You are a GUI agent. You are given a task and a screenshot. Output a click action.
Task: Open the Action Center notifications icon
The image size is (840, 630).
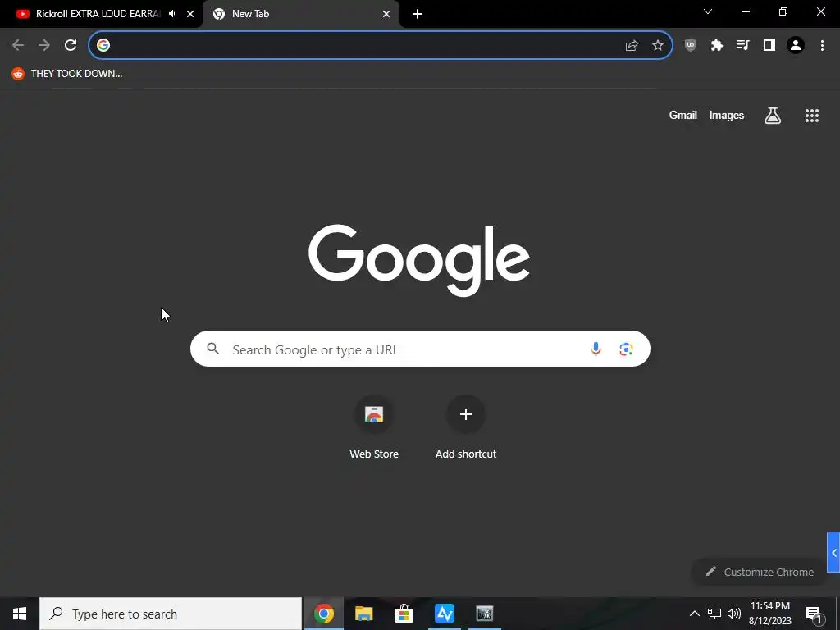tap(815, 614)
